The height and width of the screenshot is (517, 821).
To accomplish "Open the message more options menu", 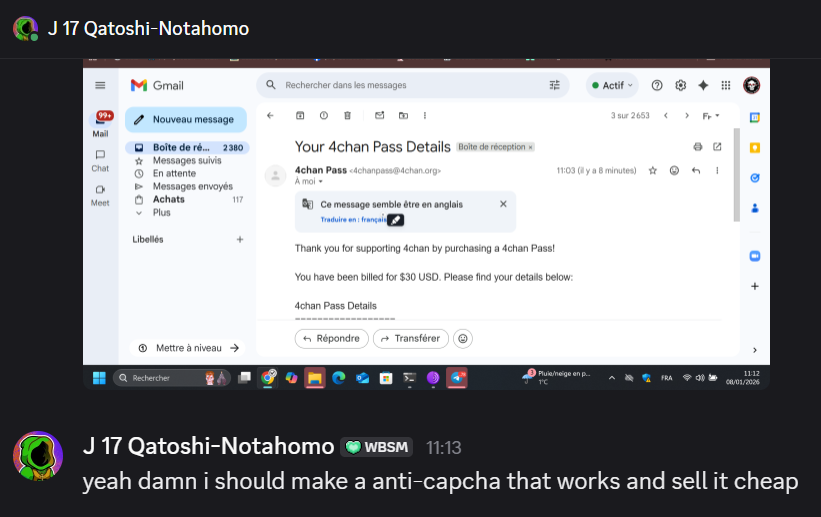I will (x=717, y=170).
